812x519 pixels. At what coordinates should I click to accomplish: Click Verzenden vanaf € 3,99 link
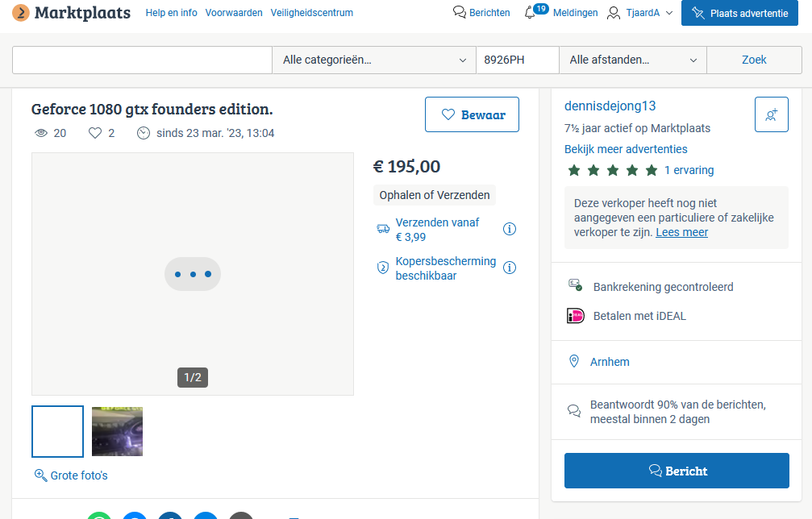click(x=438, y=230)
